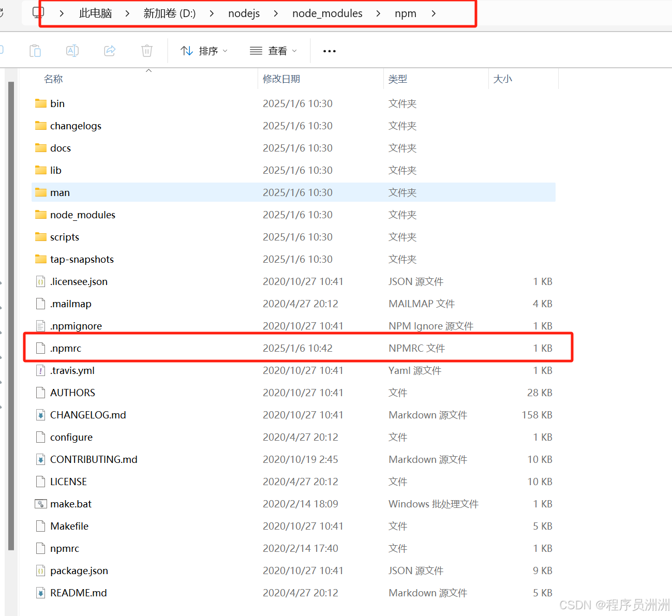Click the 158 KB size value
The image size is (672, 616).
click(x=537, y=415)
